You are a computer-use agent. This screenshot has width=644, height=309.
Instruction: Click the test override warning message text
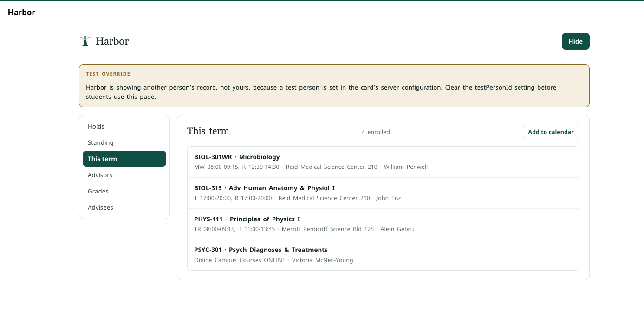pos(321,92)
